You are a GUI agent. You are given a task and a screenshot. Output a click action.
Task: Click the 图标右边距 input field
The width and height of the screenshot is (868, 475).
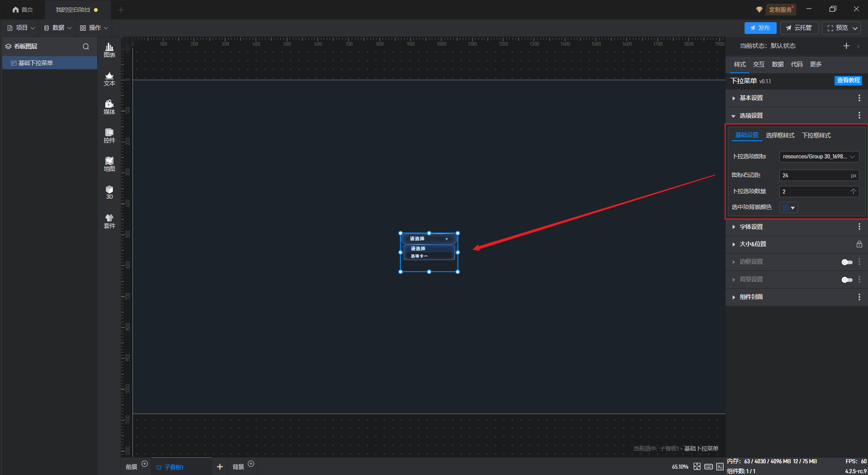(x=819, y=175)
